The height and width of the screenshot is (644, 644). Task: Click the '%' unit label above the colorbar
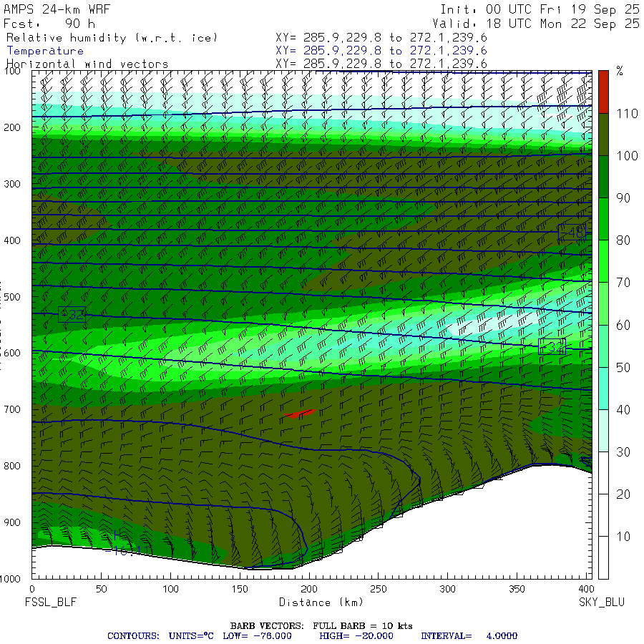[x=620, y=71]
